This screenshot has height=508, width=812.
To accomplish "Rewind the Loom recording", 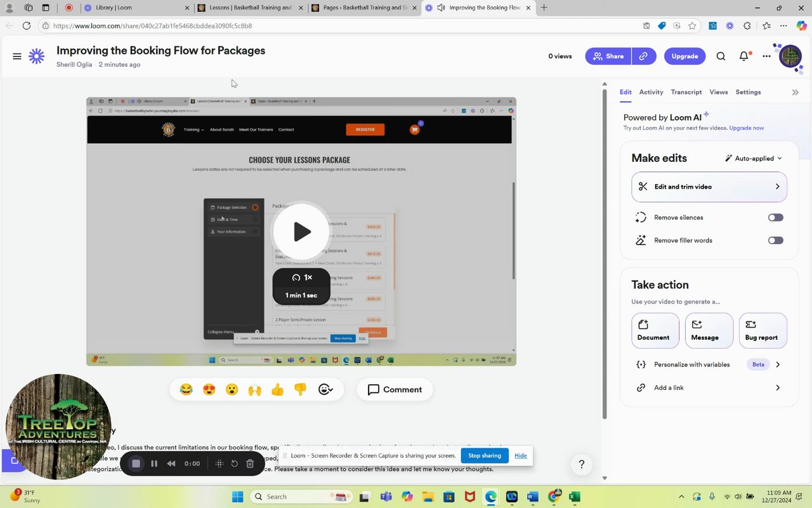I will tap(171, 464).
